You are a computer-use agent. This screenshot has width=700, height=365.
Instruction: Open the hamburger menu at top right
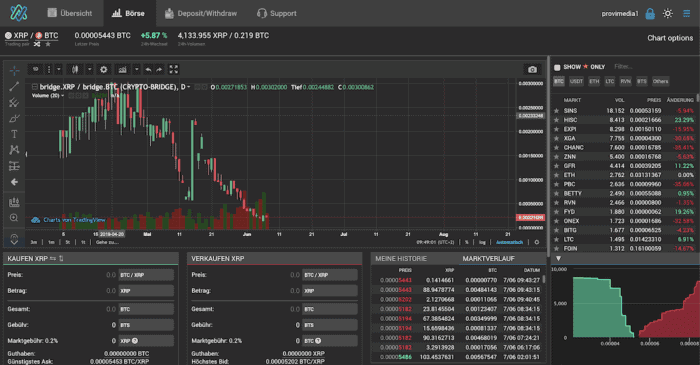point(687,14)
